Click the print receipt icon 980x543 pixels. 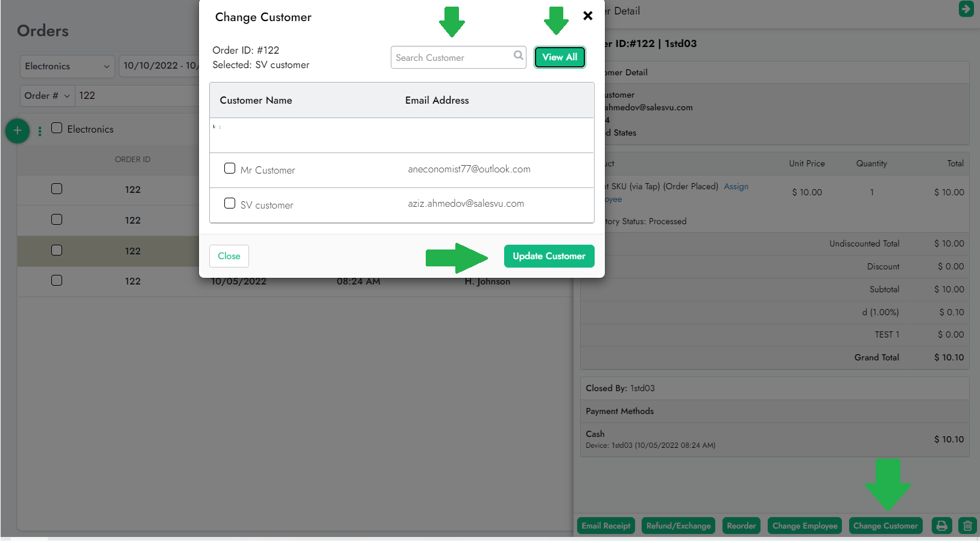pyautogui.click(x=941, y=526)
